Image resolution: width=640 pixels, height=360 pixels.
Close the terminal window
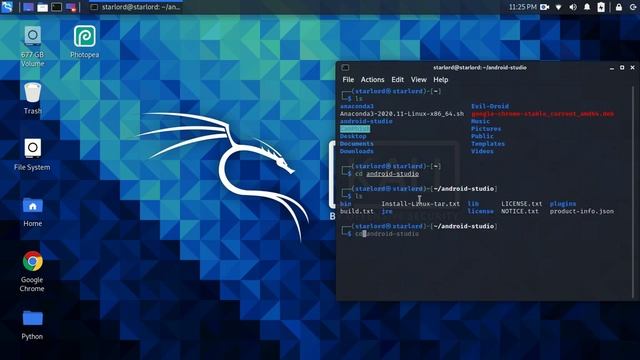tap(633, 68)
